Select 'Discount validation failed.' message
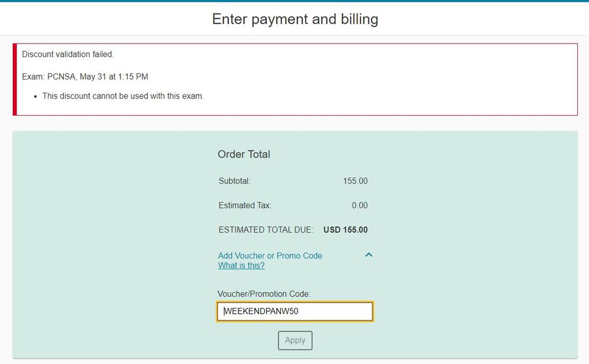This screenshot has height=364, width=589. (x=68, y=54)
